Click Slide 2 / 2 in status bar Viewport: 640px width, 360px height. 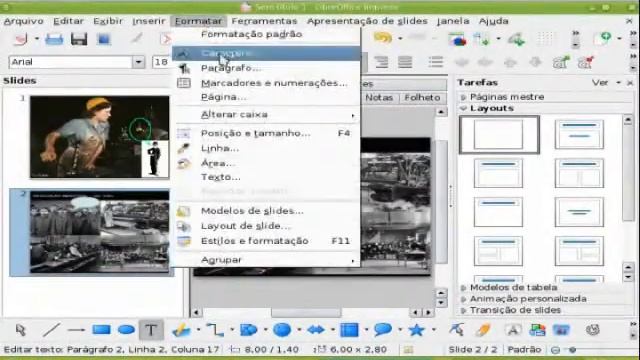point(473,350)
